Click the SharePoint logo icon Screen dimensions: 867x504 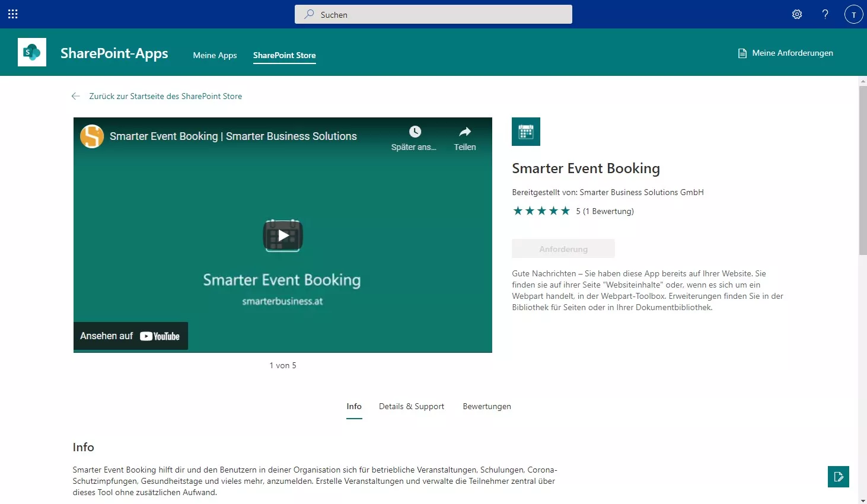(x=31, y=52)
